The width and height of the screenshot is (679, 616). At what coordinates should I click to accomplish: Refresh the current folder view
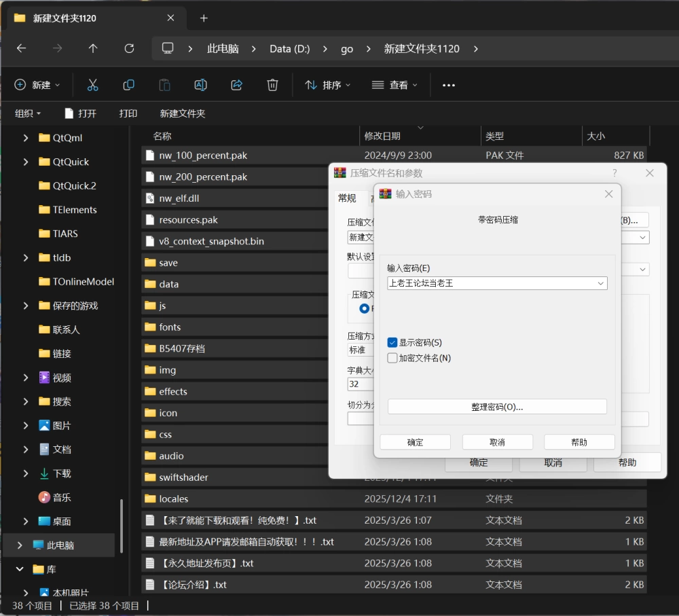click(x=129, y=48)
